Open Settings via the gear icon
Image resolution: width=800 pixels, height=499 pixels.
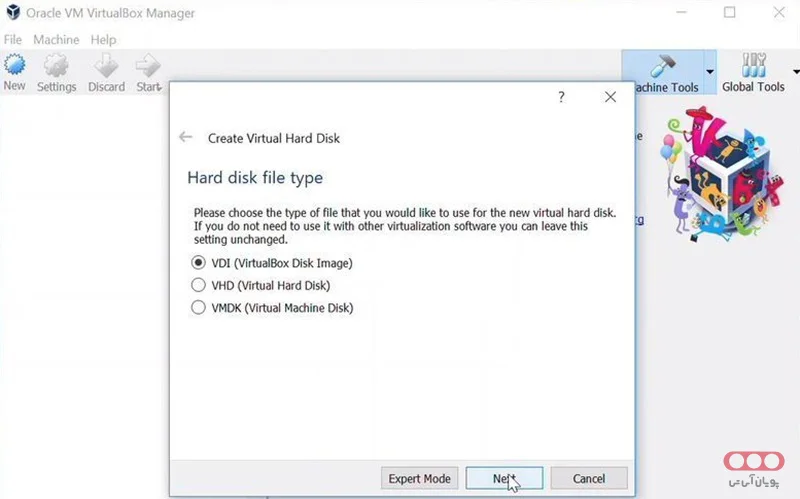point(56,66)
